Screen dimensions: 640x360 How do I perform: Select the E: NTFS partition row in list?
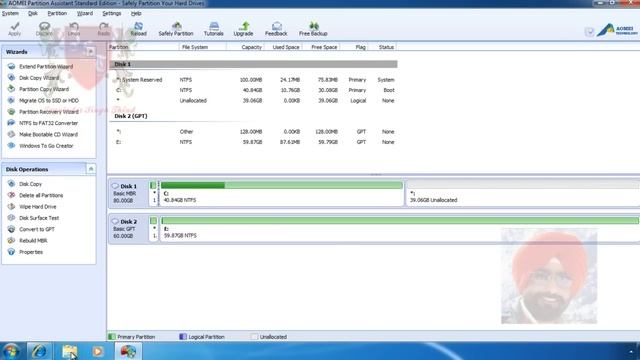[x=253, y=142]
